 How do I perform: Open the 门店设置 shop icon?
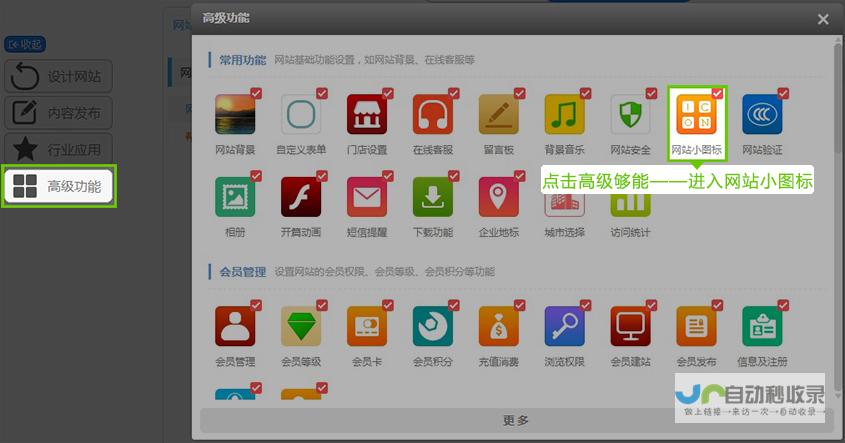[x=366, y=114]
